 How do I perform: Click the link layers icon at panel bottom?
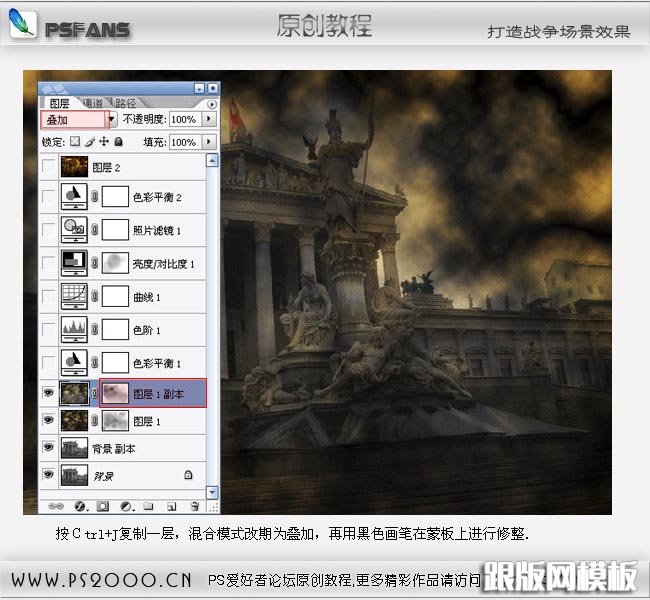tap(56, 506)
